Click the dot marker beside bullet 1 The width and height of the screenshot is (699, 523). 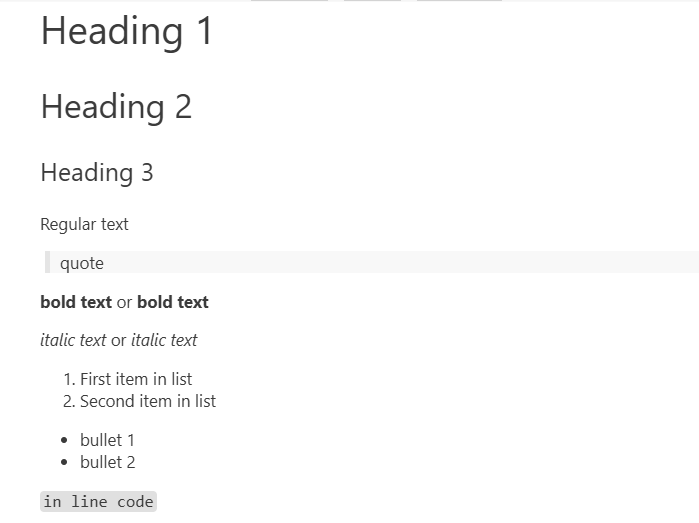pos(65,440)
